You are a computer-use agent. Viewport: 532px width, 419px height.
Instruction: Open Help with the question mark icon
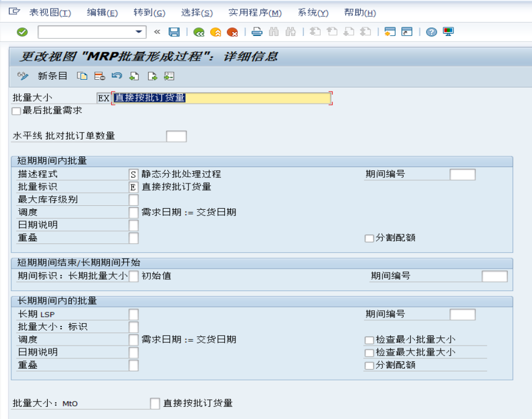pyautogui.click(x=431, y=33)
